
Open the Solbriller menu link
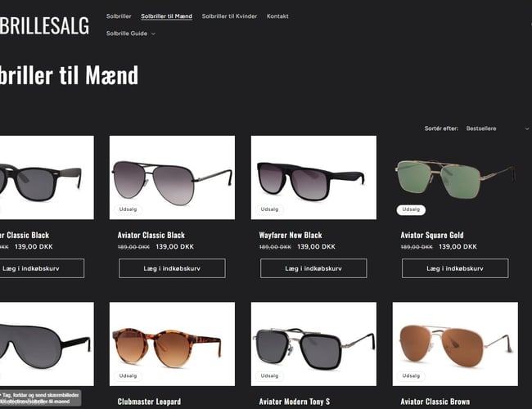(119, 16)
